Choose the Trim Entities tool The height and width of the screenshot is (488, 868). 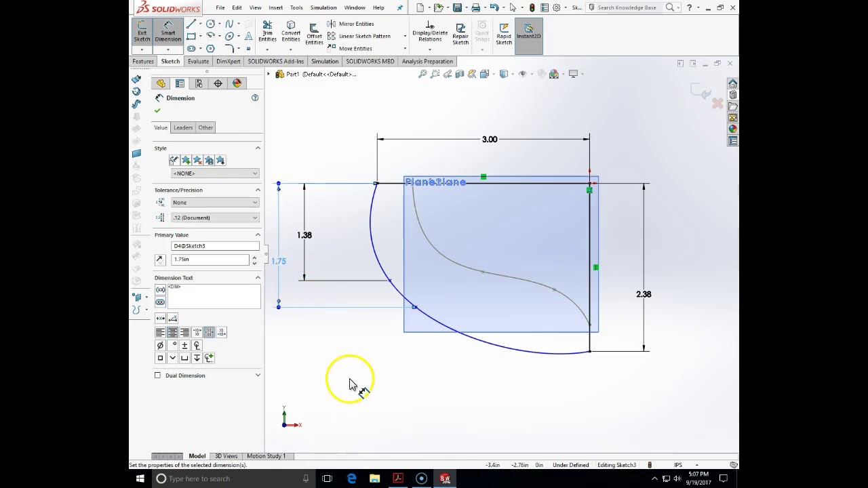click(267, 32)
